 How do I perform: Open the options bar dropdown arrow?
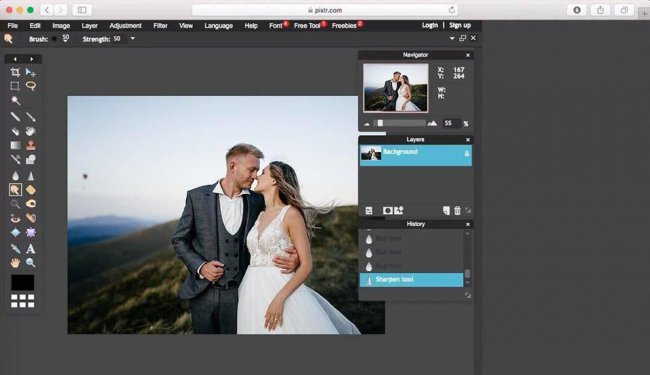point(452,39)
